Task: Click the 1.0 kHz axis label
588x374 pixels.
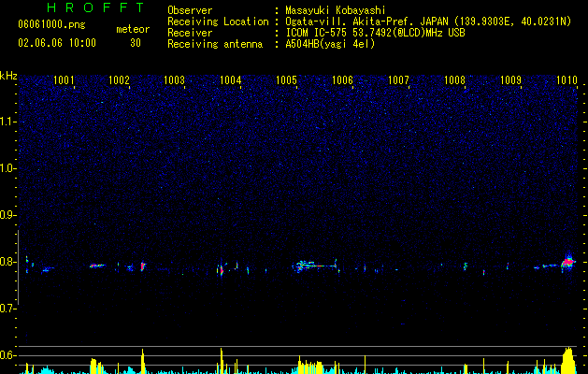Action: (8, 168)
